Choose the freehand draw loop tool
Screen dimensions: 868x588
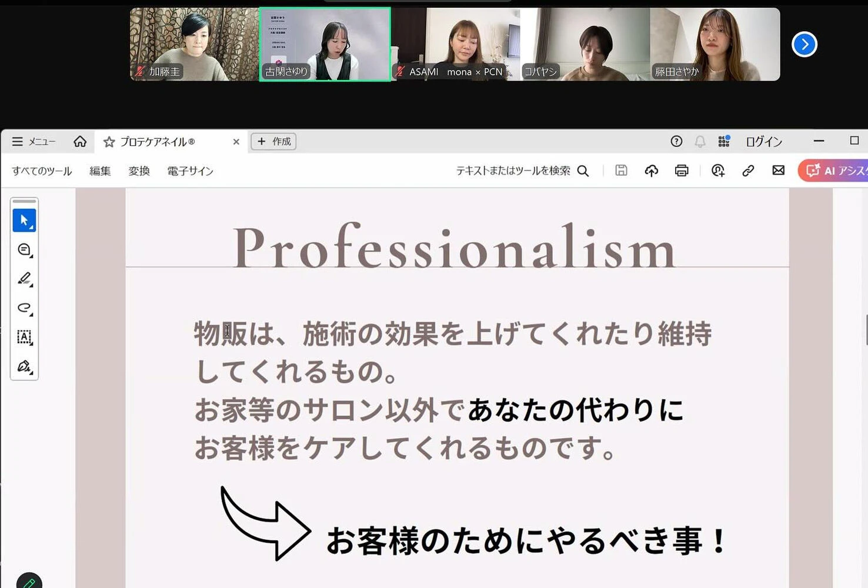pos(24,308)
